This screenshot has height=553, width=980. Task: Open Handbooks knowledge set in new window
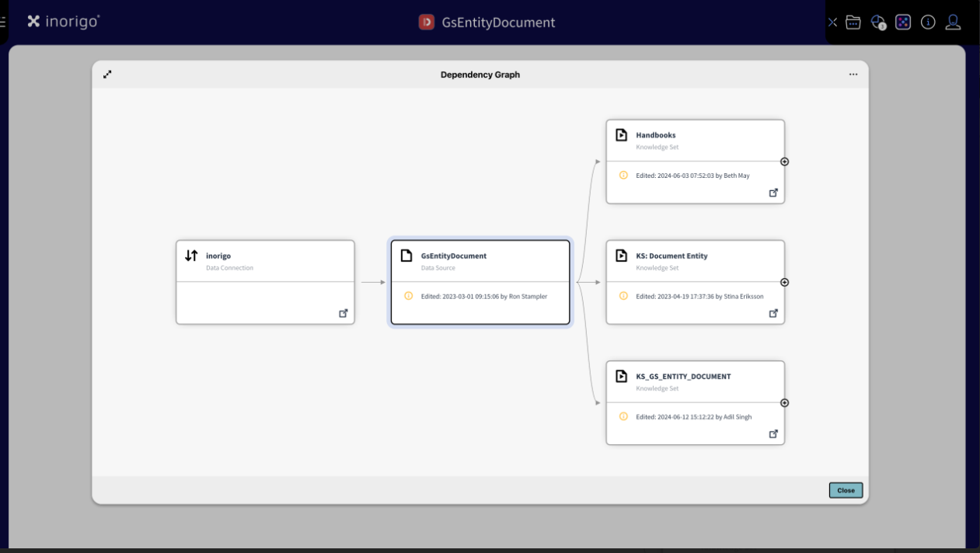(x=773, y=193)
